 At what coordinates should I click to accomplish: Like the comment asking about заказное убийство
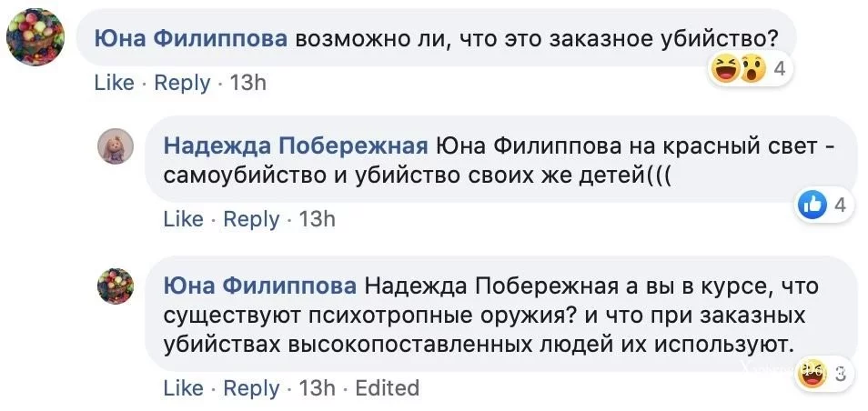(114, 83)
